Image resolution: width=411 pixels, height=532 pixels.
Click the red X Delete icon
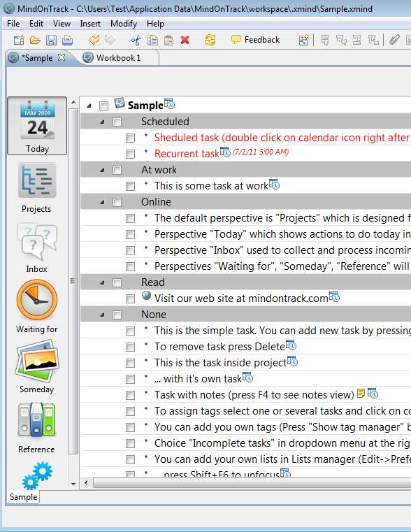tap(185, 40)
